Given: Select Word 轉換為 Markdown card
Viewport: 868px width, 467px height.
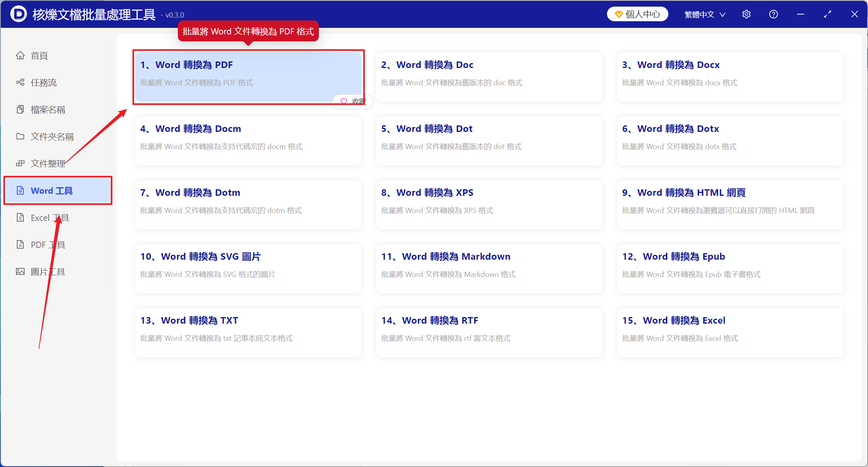Looking at the screenshot, I should [x=489, y=269].
